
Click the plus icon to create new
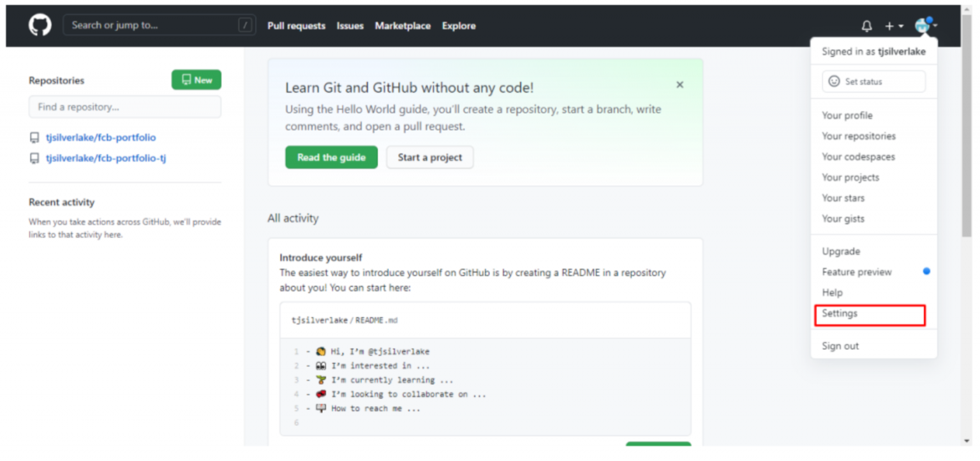(889, 26)
